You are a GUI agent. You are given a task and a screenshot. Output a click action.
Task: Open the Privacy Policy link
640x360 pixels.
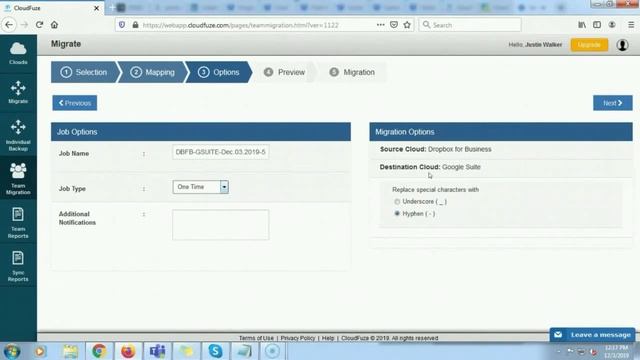(x=298, y=338)
